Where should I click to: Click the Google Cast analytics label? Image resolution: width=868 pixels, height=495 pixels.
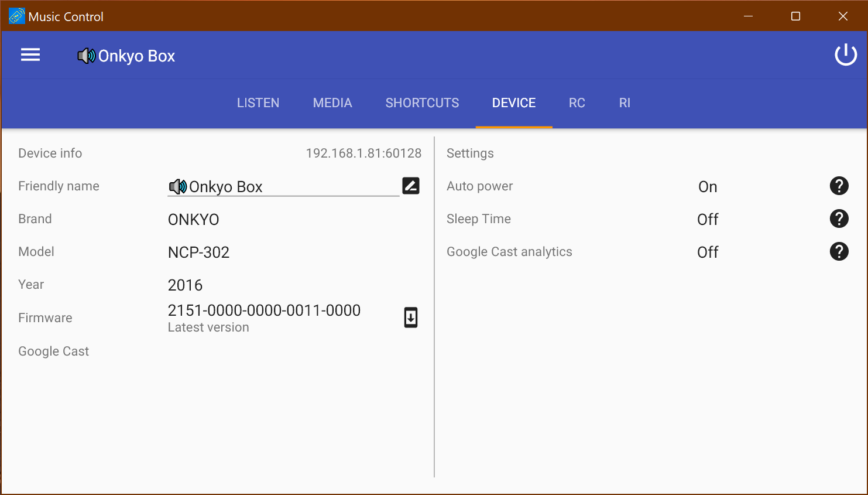tap(509, 252)
